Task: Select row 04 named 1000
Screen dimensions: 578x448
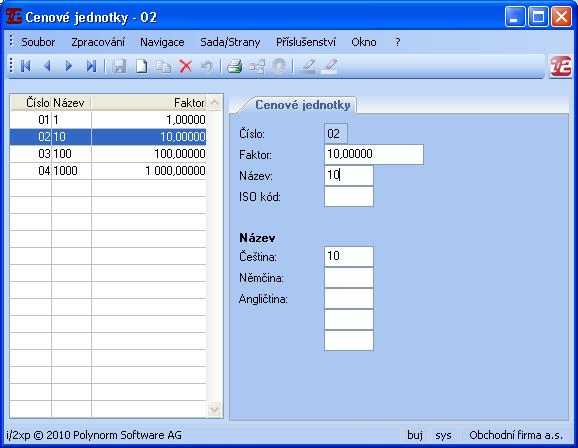Action: (108, 171)
